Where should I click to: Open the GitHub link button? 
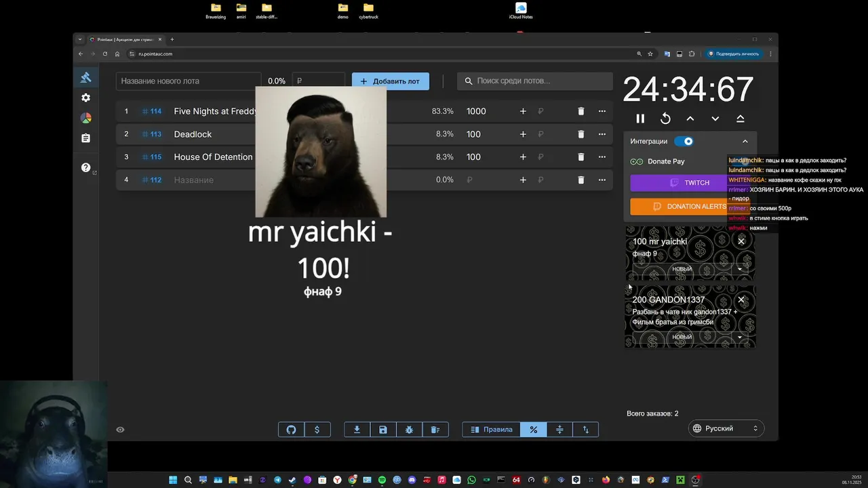292,430
